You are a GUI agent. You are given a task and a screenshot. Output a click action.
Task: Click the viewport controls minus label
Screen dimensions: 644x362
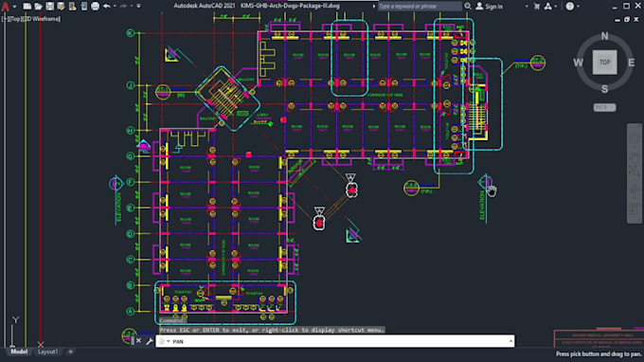(4, 19)
